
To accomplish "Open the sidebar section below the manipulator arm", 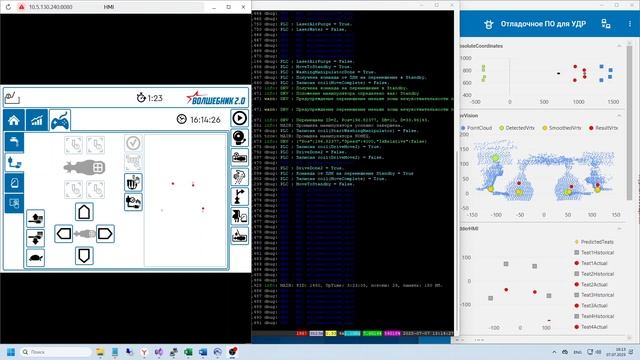I will (14, 182).
